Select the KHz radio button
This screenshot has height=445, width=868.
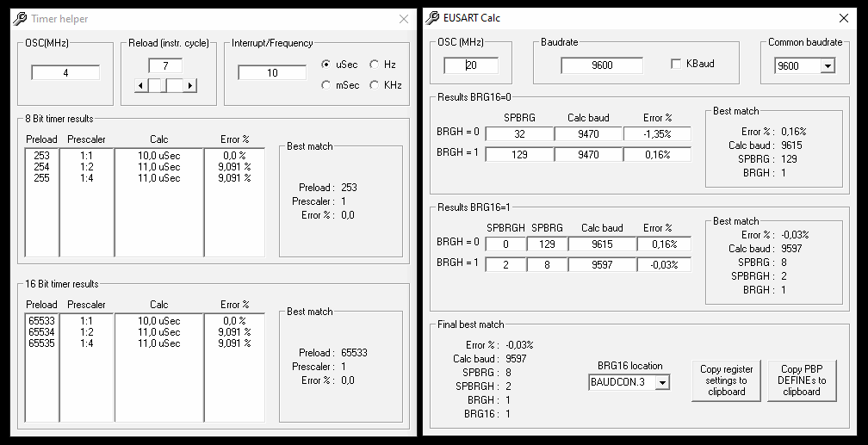point(375,84)
